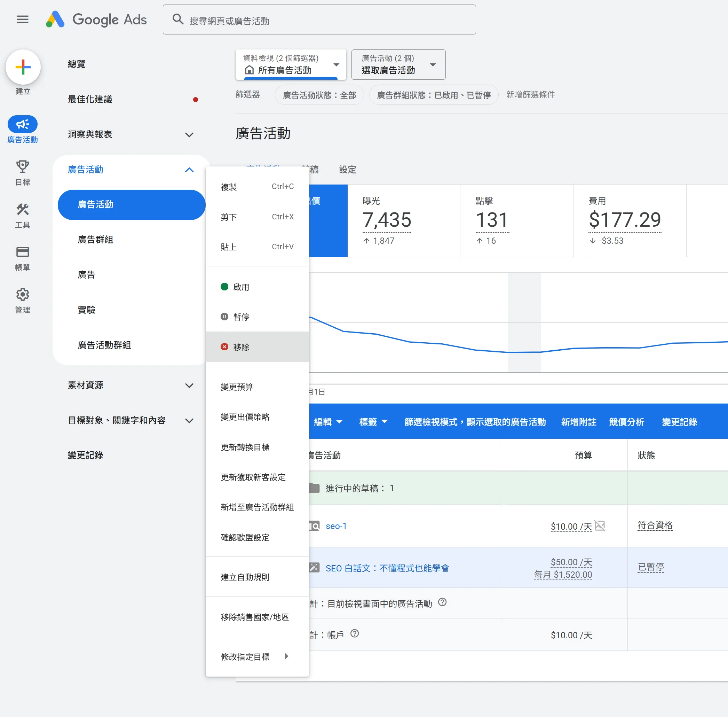This screenshot has width=728, height=717.
Task: Select 費用 $177.29 metric card
Action: click(x=630, y=221)
